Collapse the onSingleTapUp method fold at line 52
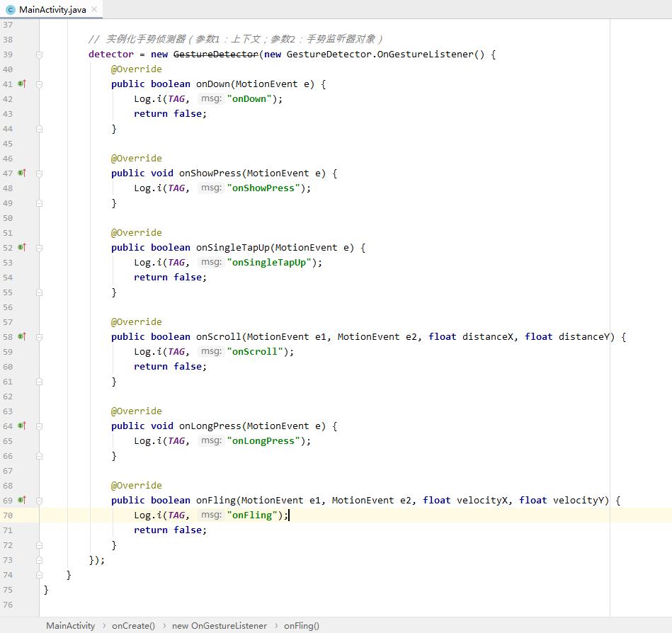This screenshot has width=672, height=633. [x=40, y=247]
